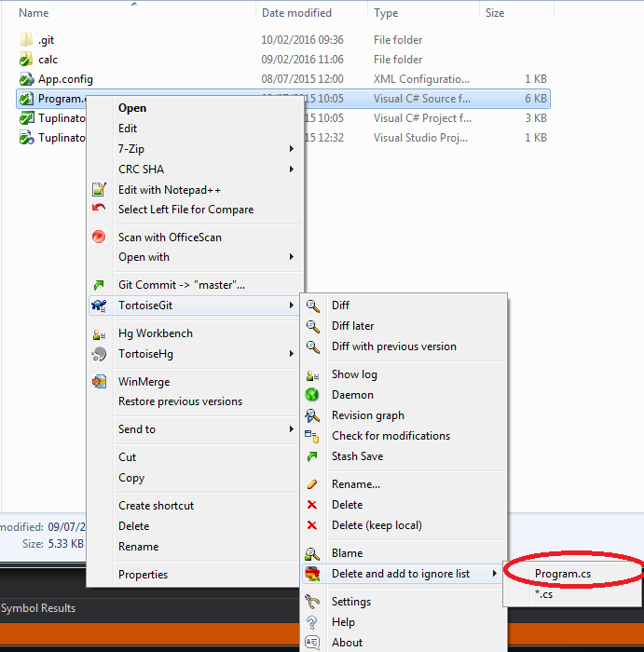Screen dimensions: 644x652
Task: Click the Stash Save green arrow icon
Action: [x=312, y=456]
